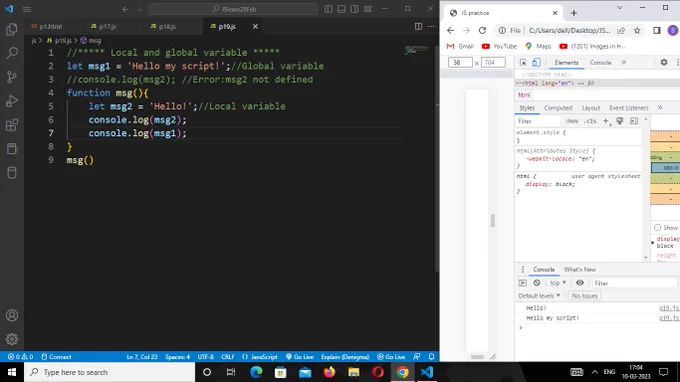This screenshot has width=680, height=382.
Task: Open Maps bookmark
Action: point(538,46)
